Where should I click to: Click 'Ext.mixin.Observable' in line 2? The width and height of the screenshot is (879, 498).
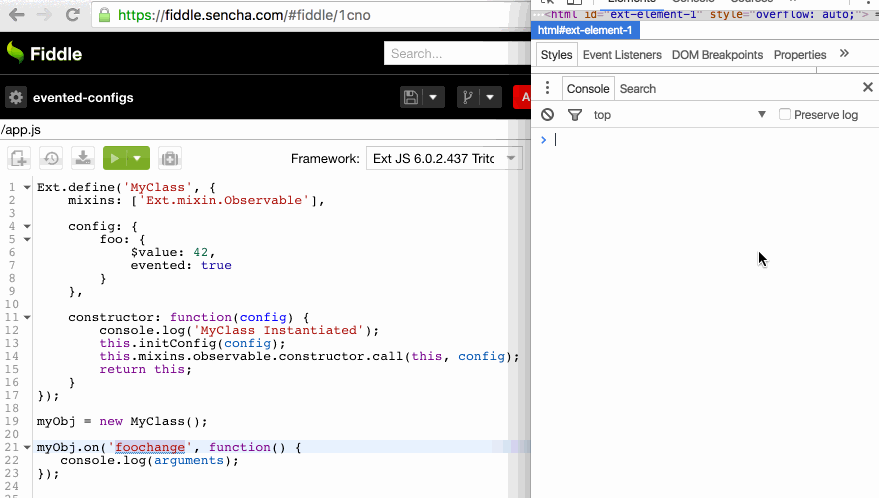(x=224, y=201)
